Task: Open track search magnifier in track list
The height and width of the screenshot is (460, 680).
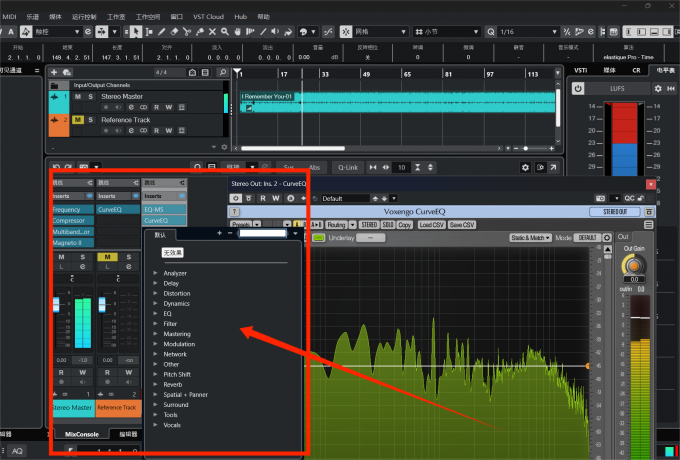Action: point(222,72)
